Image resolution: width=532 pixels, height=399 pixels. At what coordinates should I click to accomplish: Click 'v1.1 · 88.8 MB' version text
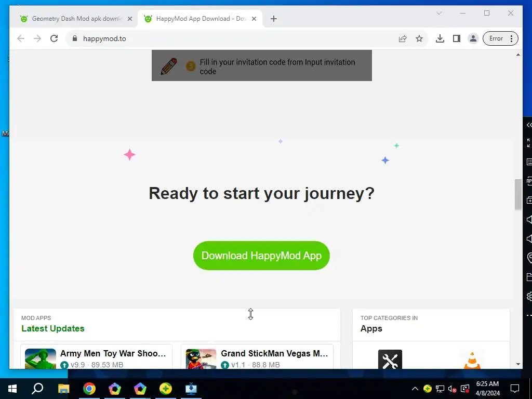[x=256, y=365]
